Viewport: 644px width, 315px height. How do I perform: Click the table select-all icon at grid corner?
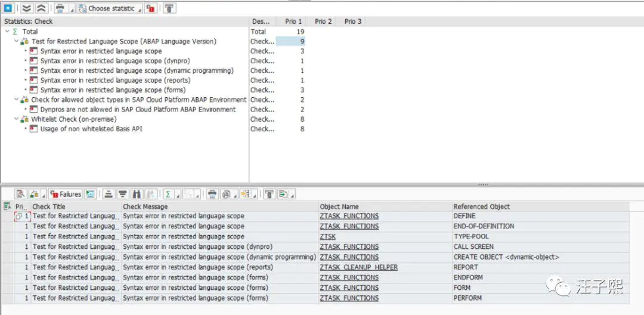tap(7, 206)
